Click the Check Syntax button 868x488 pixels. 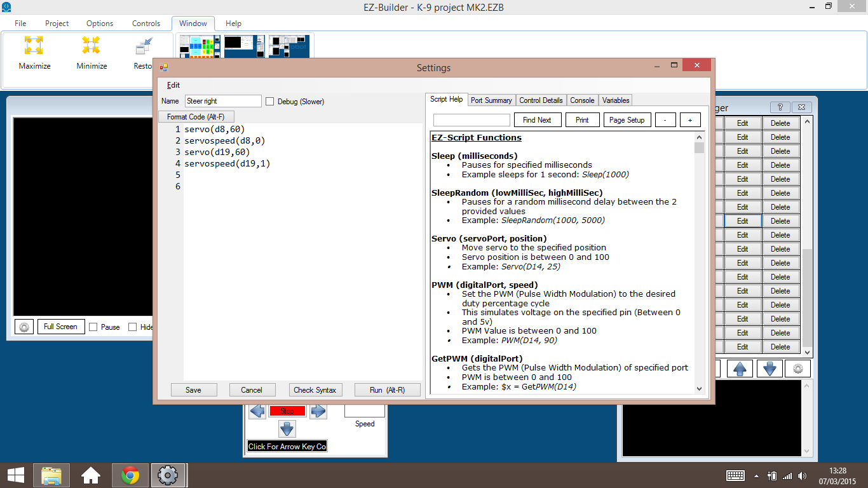coord(316,390)
